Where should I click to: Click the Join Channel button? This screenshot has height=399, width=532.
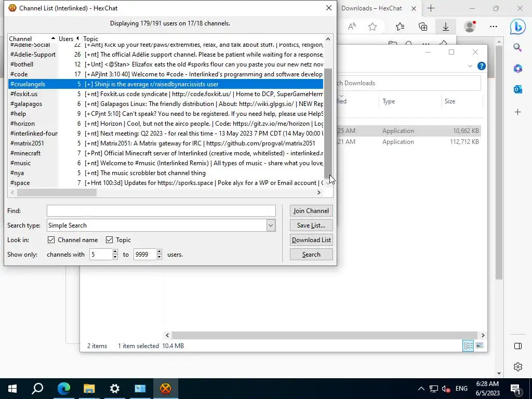311,211
